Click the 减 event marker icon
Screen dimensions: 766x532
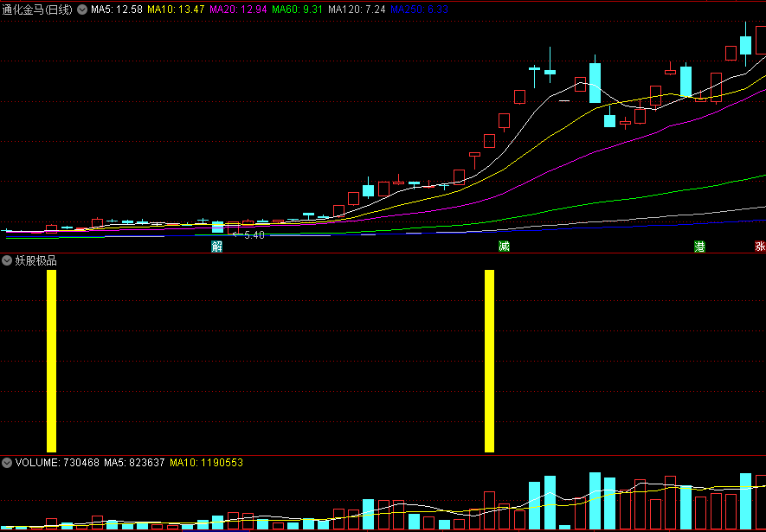click(x=504, y=247)
